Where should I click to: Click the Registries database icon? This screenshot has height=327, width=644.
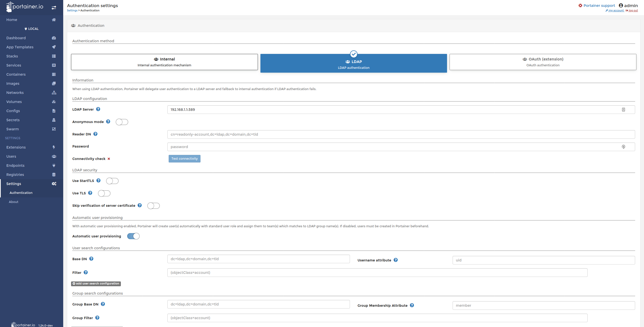[54, 175]
